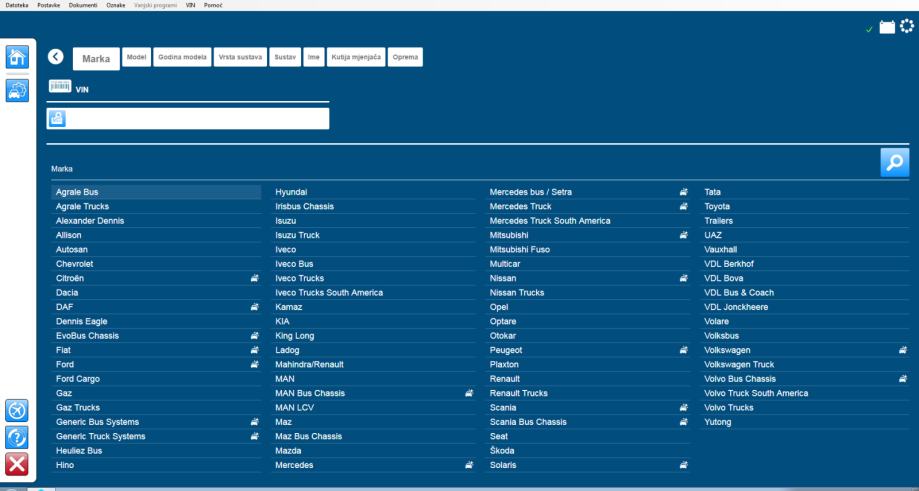The height and width of the screenshot is (491, 919).
Task: Select Tata brand
Action: 805,192
